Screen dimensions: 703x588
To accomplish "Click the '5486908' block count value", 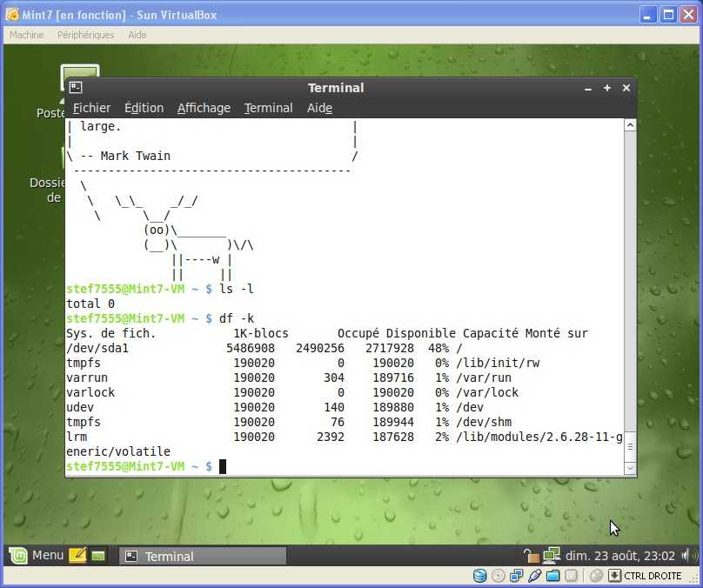I will 251,348.
